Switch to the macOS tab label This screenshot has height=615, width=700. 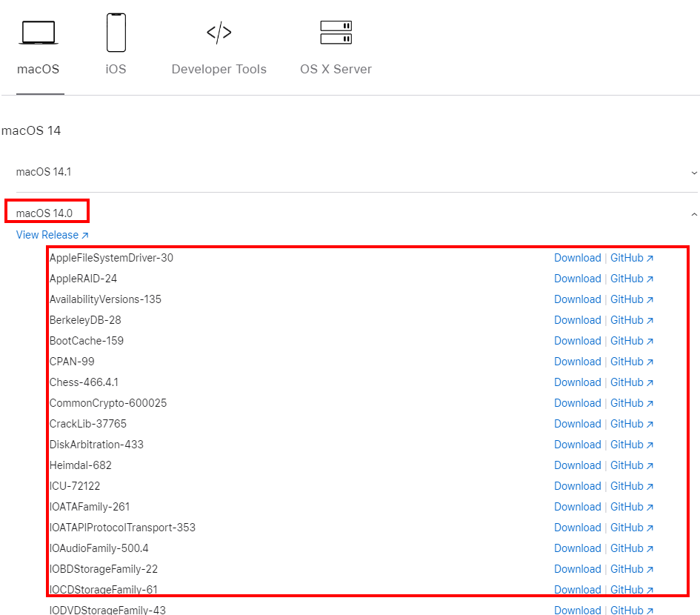tap(38, 69)
